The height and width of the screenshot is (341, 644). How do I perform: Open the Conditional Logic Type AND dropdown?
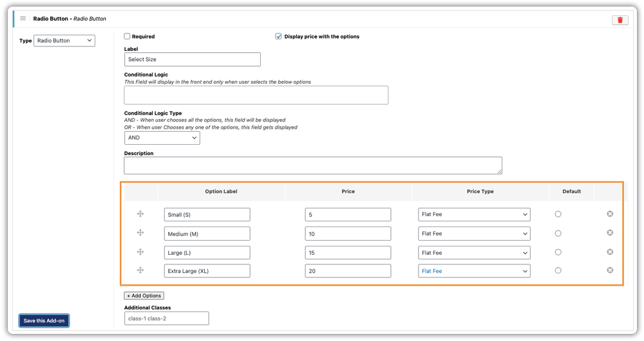click(162, 138)
